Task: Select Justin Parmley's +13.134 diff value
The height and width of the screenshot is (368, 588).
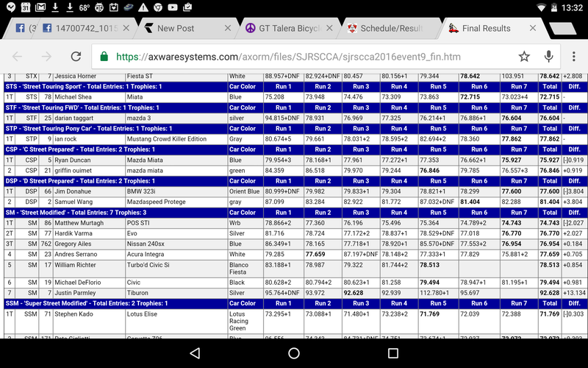Action: tap(574, 293)
